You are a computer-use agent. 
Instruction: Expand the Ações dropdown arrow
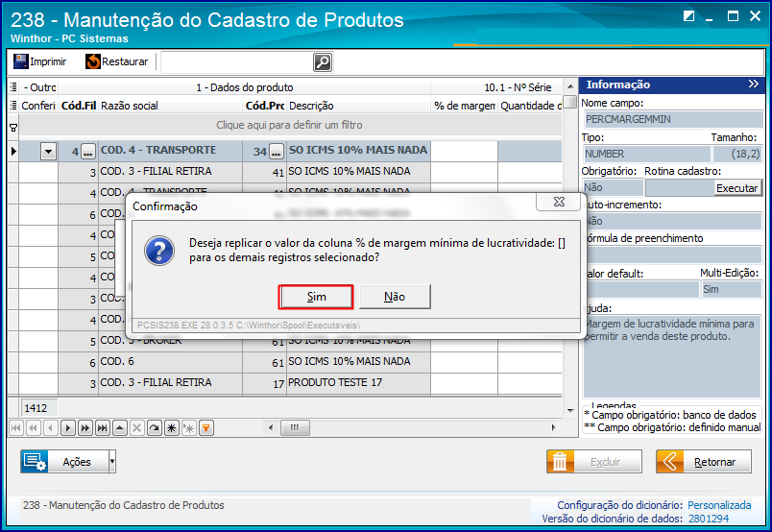tap(112, 462)
